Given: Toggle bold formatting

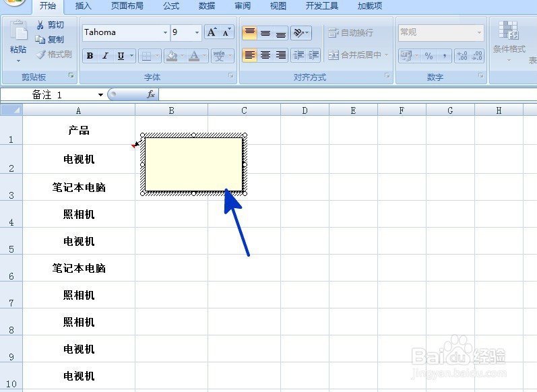Looking at the screenshot, I should point(90,55).
